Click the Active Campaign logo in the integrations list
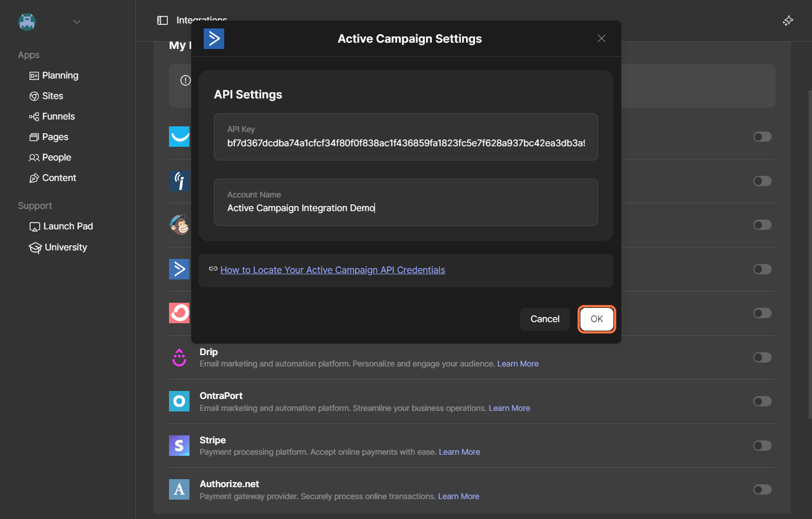The height and width of the screenshot is (519, 812). tap(179, 269)
